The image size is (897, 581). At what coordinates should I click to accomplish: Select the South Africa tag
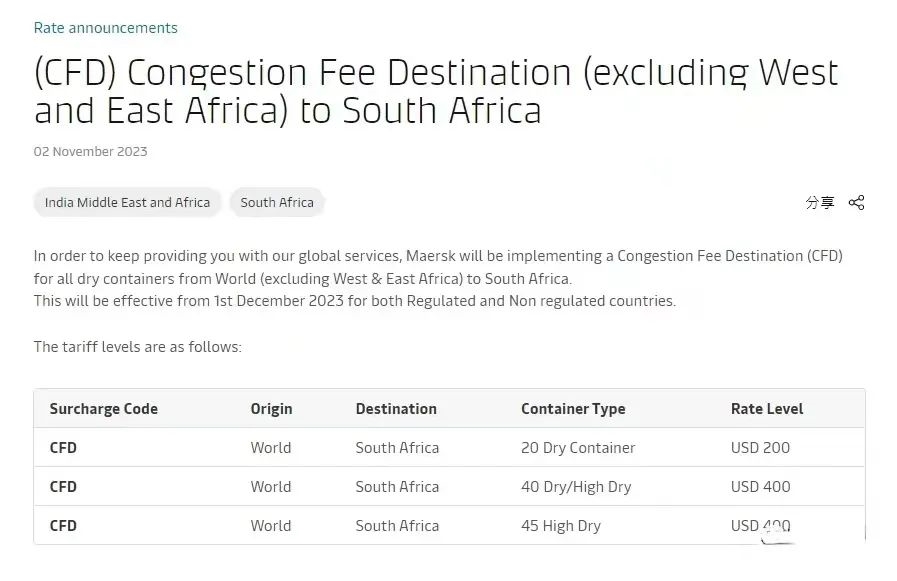(x=277, y=202)
